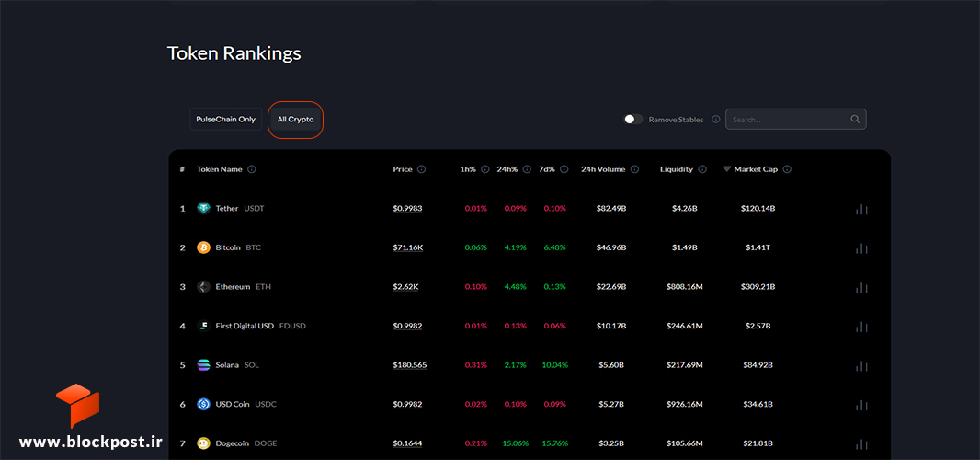
Task: Click the info icon beside Remove Stables
Action: tap(715, 119)
